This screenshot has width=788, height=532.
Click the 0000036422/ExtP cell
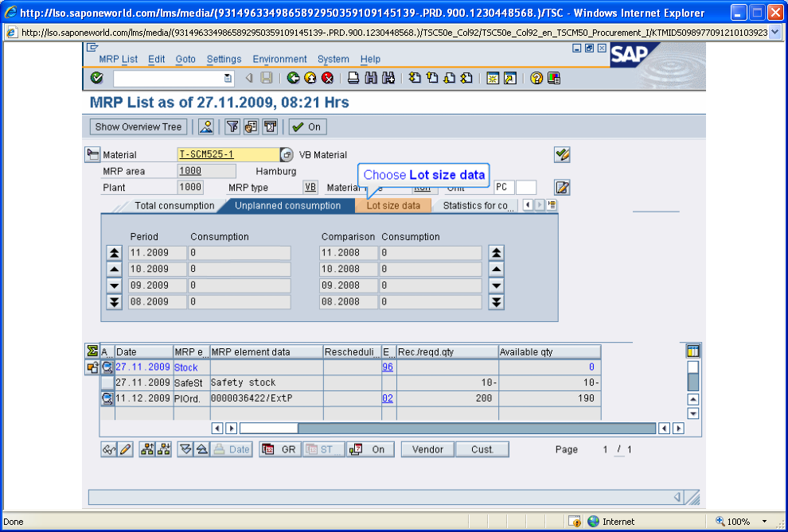pos(267,398)
